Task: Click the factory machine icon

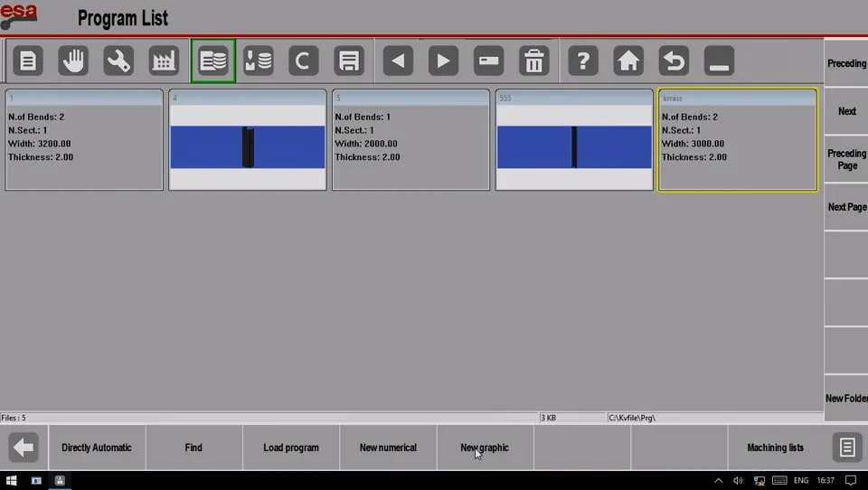Action: [x=164, y=61]
